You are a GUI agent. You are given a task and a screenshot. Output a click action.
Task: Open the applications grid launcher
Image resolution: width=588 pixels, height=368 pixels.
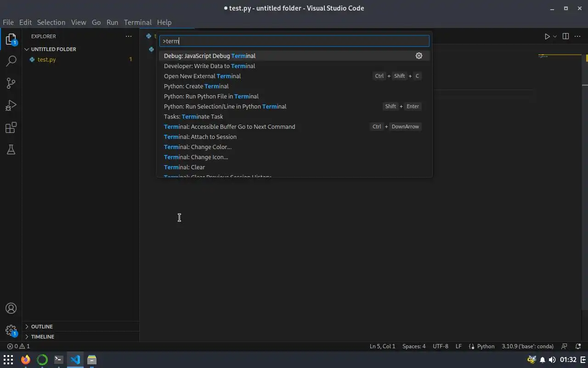coord(8,360)
